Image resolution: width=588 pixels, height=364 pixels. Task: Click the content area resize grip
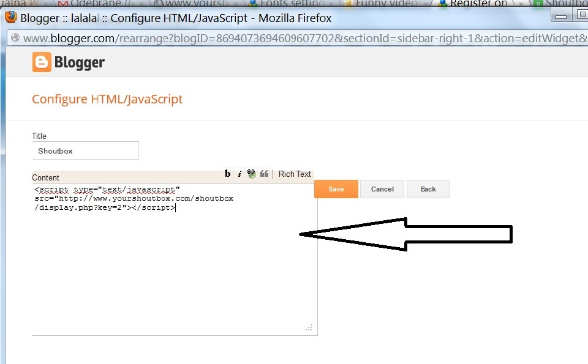309,328
